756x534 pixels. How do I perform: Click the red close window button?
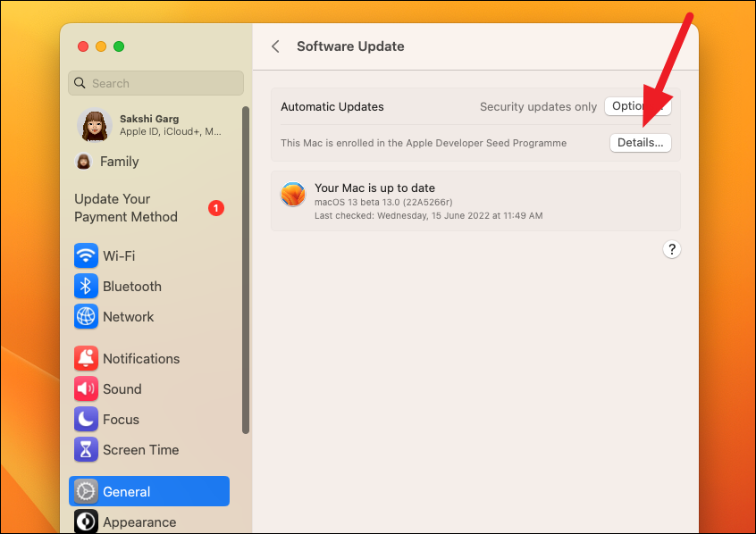(x=83, y=46)
